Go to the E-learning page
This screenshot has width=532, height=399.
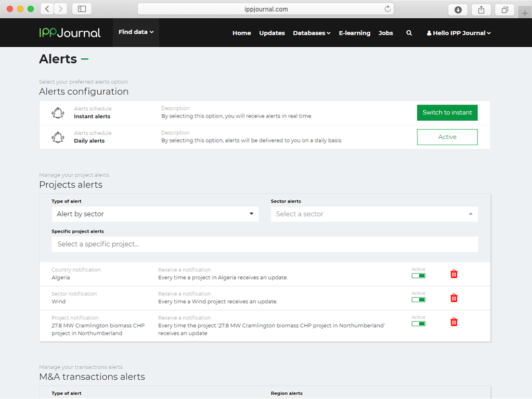pos(354,33)
